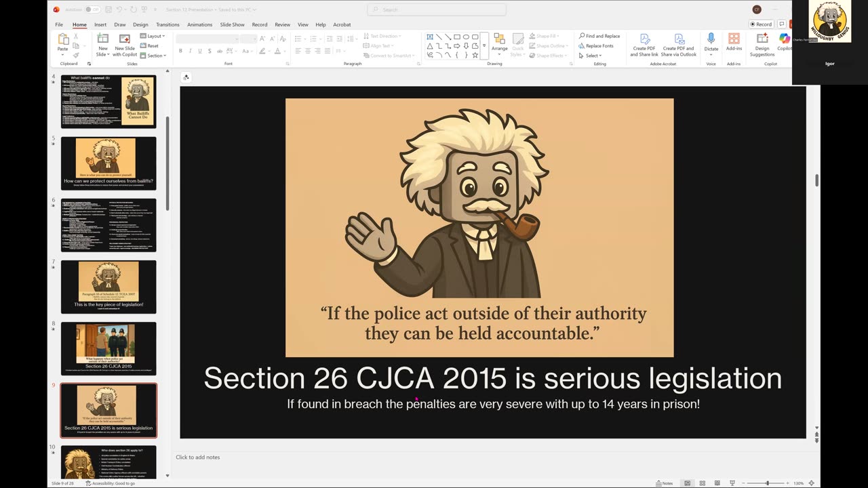The height and width of the screenshot is (488, 868).
Task: Click the Copilot icon in the ribbon
Action: [785, 39]
